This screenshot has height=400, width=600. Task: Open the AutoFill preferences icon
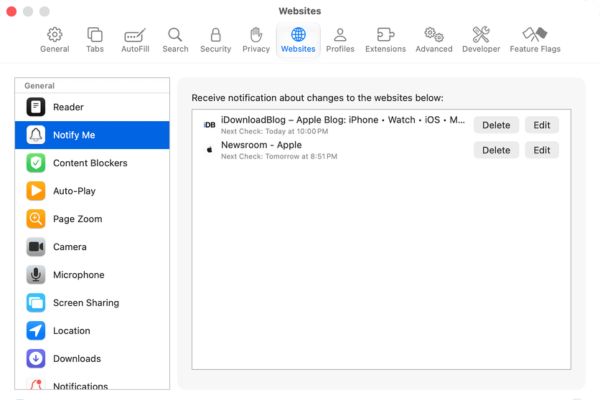click(135, 35)
